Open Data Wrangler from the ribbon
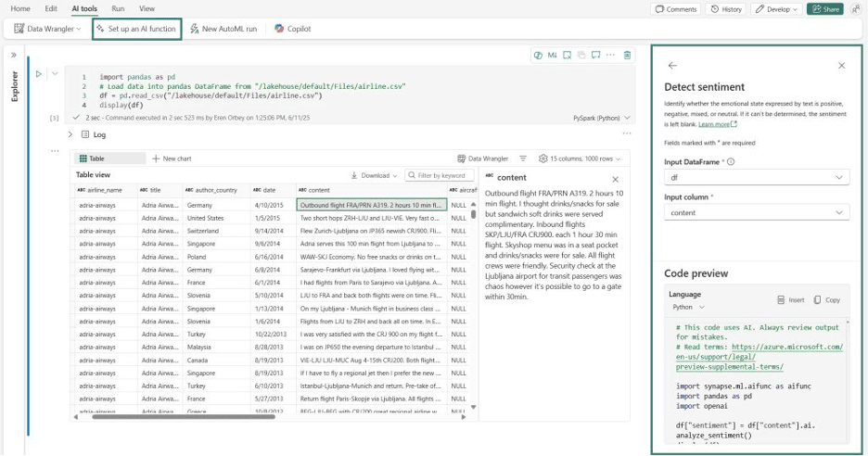This screenshot has width=868, height=456. click(x=47, y=29)
